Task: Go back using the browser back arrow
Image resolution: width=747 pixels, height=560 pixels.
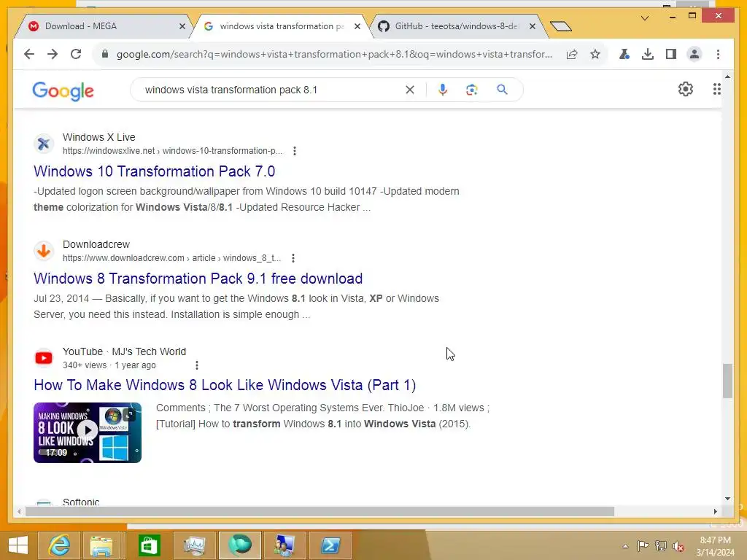Action: pyautogui.click(x=29, y=54)
